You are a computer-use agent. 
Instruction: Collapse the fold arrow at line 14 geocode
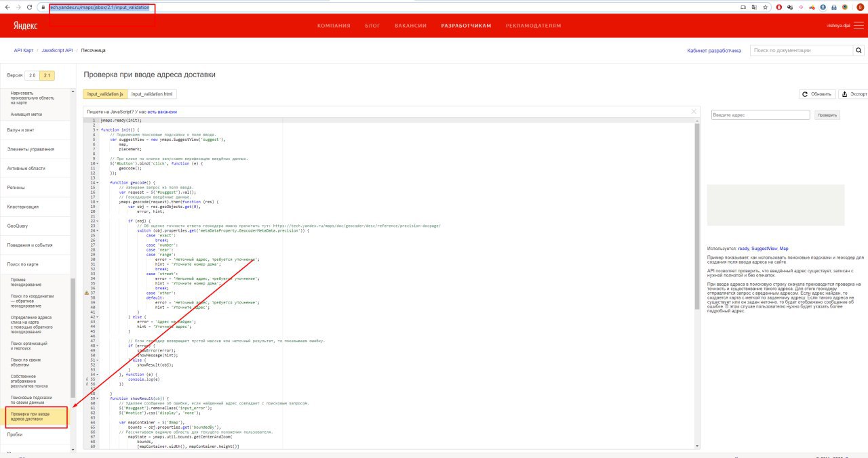(97, 182)
